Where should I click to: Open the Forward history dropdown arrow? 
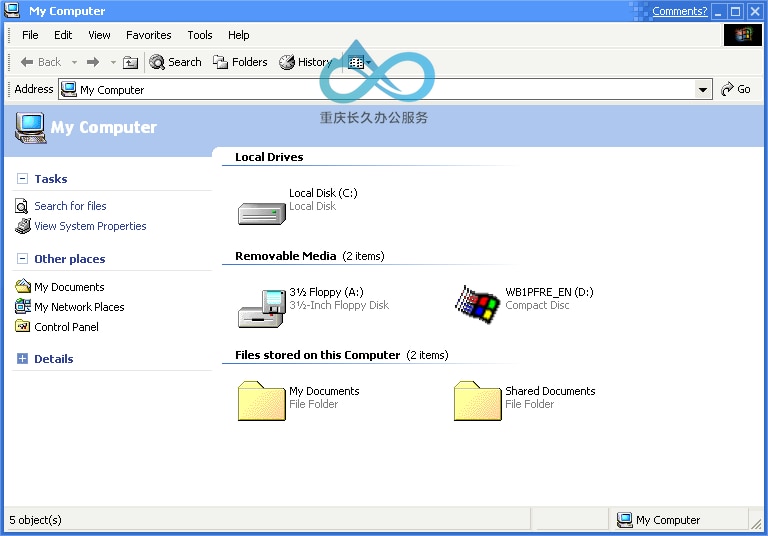(113, 62)
